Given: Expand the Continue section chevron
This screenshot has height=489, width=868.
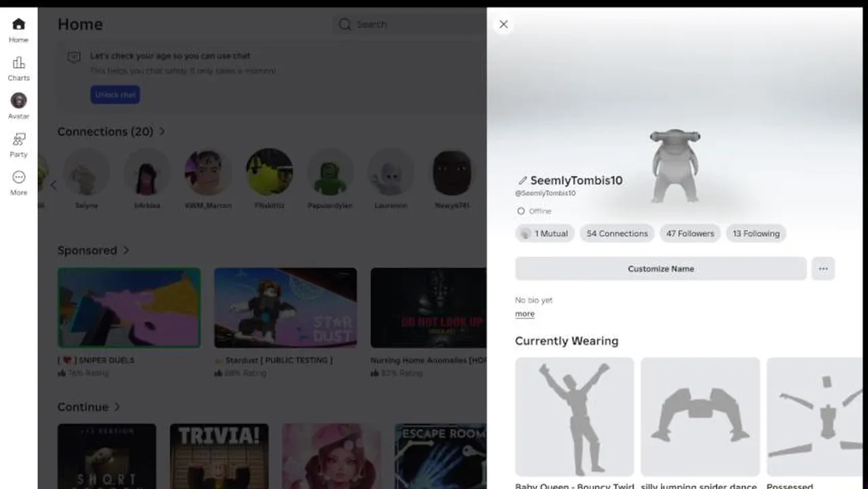Looking at the screenshot, I should point(117,407).
